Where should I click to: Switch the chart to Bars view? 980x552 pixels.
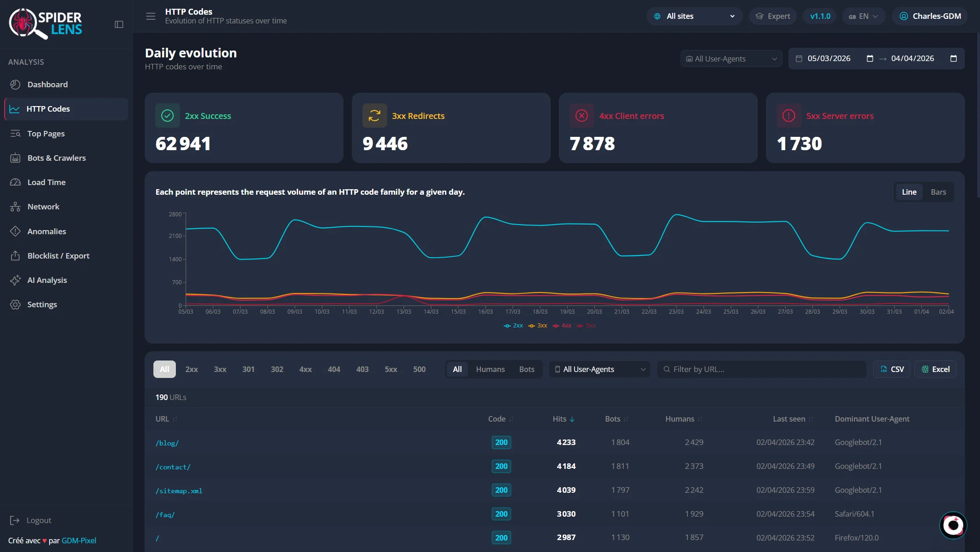[x=938, y=192]
